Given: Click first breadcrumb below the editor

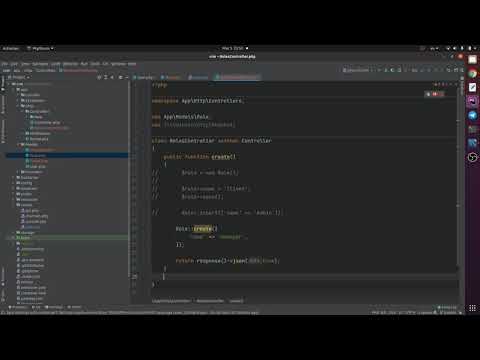Looking at the screenshot, I should (171, 301).
